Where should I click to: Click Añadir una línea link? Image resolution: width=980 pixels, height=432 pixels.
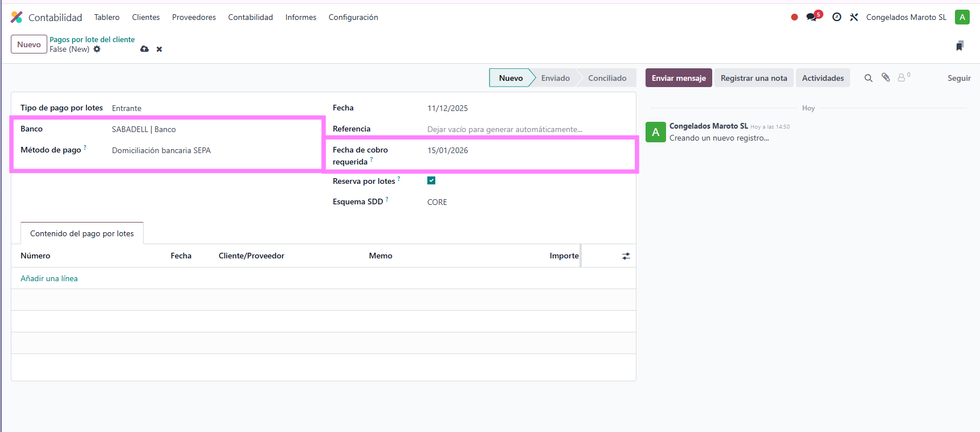(x=49, y=278)
